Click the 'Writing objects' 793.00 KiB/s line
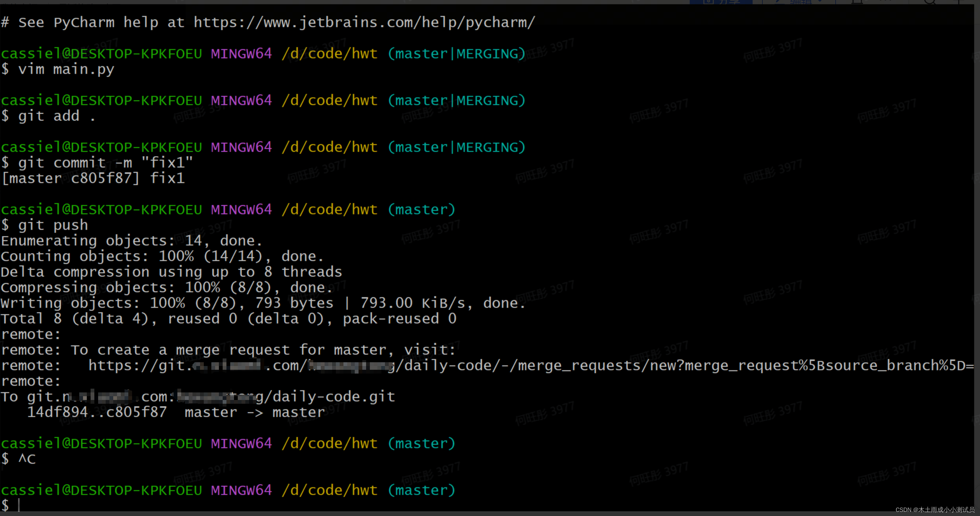980x516 pixels. [x=263, y=303]
